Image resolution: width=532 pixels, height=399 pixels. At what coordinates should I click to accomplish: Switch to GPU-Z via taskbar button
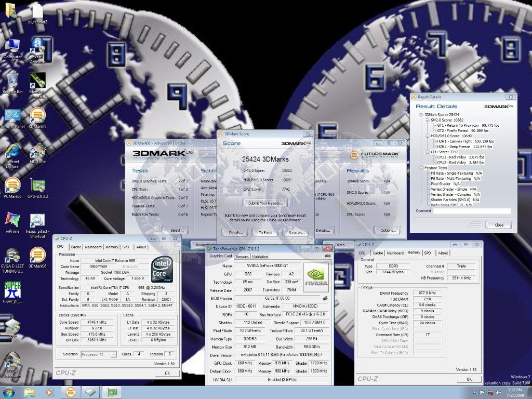coord(112,393)
